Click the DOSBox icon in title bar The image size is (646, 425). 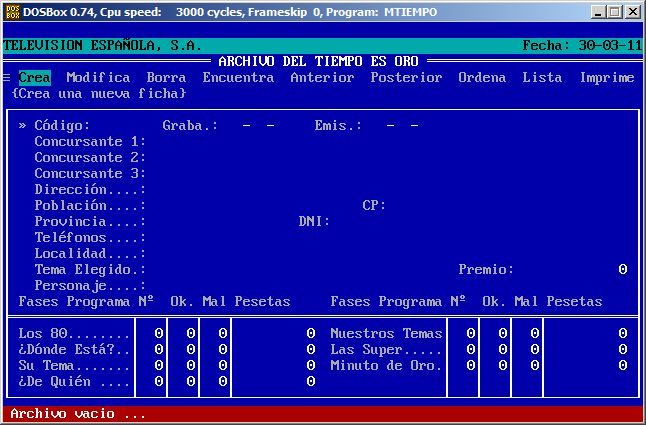pos(12,12)
